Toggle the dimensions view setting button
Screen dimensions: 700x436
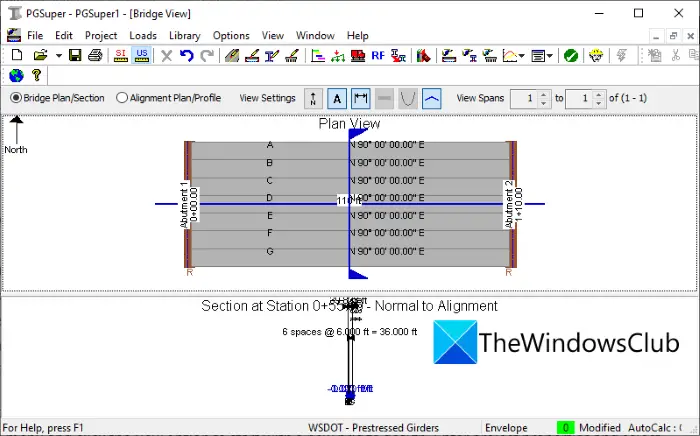click(360, 98)
